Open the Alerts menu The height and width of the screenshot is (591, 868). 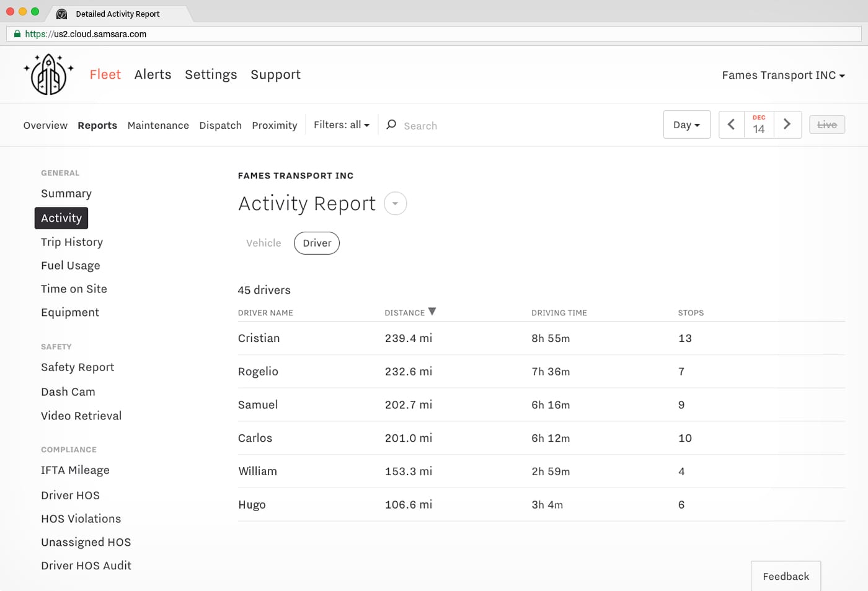[153, 74]
